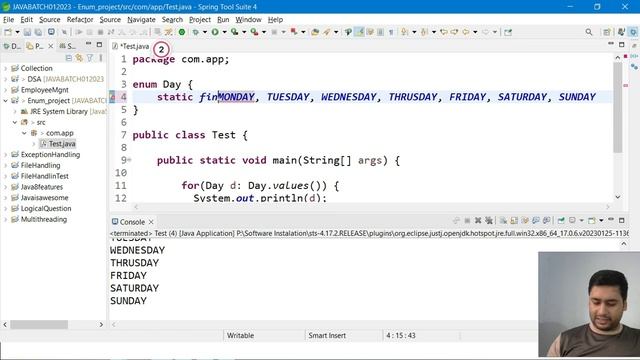Toggle Word Wrap in Console toolbar
Viewport: 640px width, 360px height.
pos(524,220)
